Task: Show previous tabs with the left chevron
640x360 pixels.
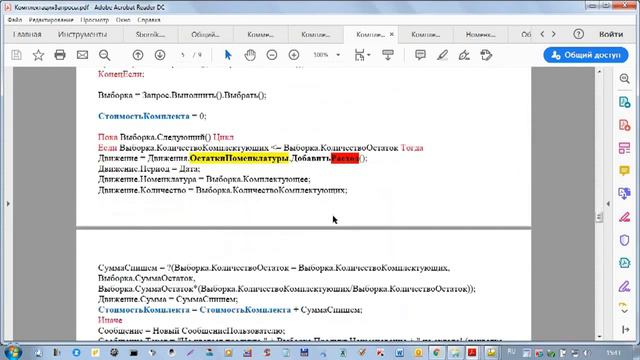Action: click(542, 34)
